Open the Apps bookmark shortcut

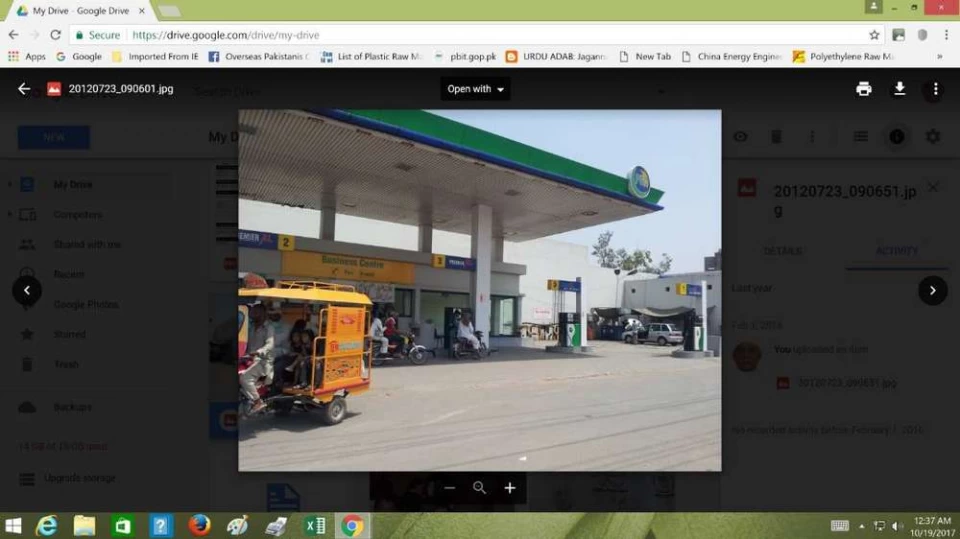click(x=27, y=56)
